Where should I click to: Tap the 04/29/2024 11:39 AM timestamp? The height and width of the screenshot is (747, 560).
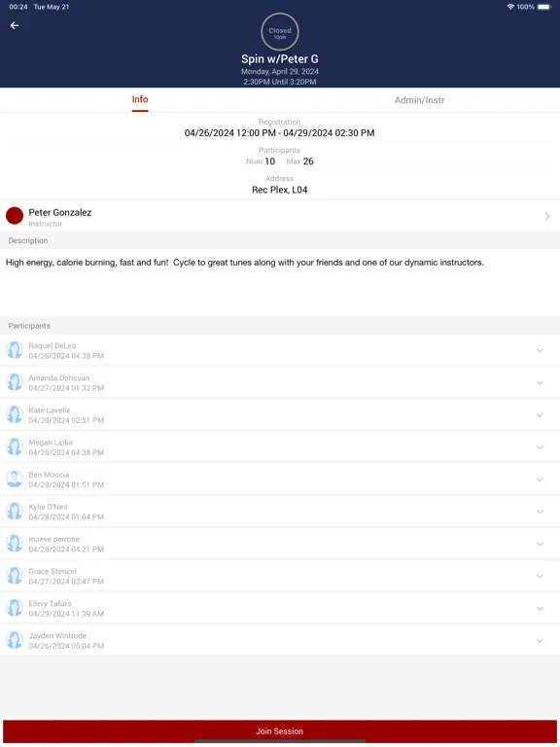point(66,614)
